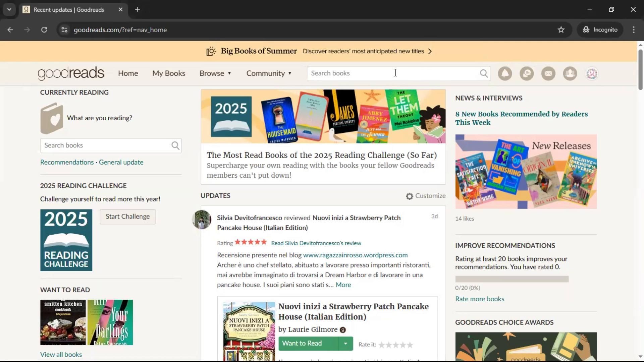Screen dimensions: 644x362
Task: Open the profile avatar menu
Action: [592, 73]
